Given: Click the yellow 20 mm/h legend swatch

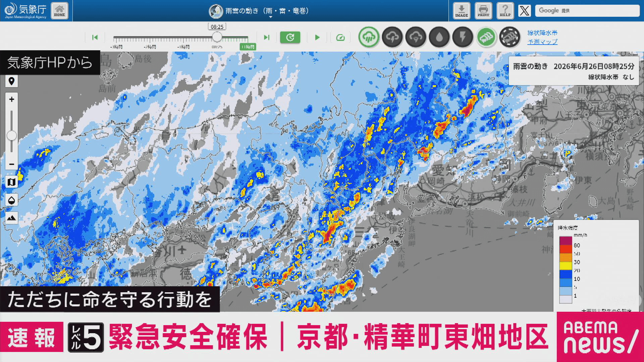Looking at the screenshot, I should coord(566,266).
